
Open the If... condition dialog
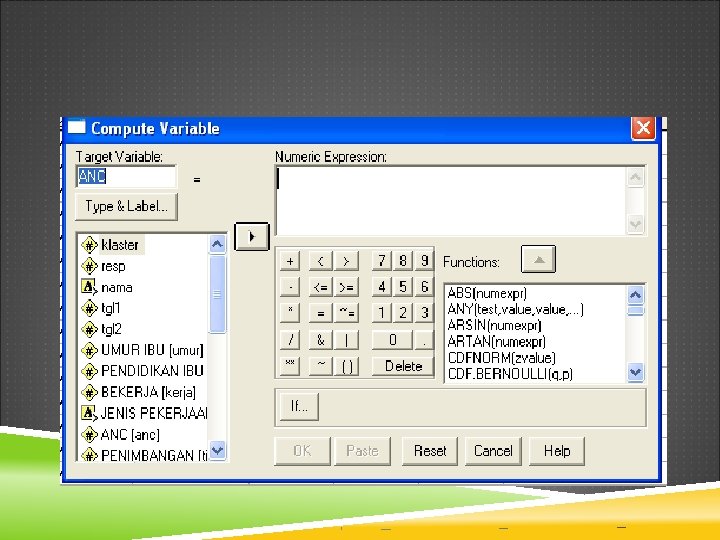coord(299,406)
